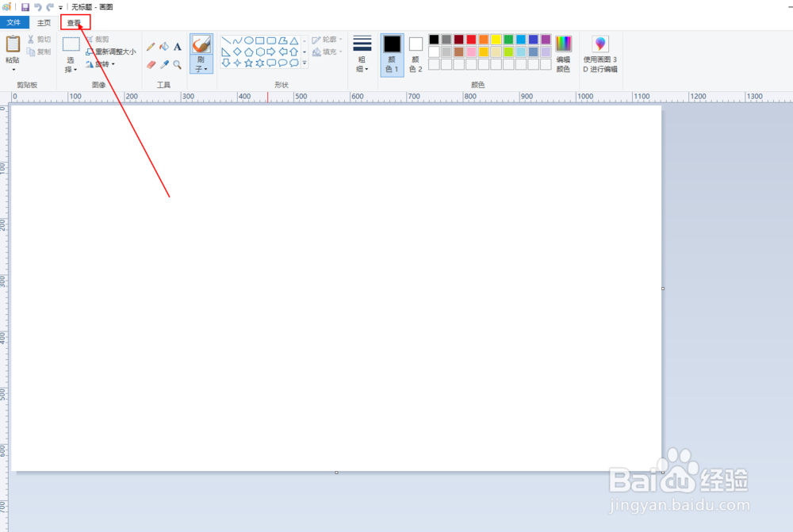This screenshot has width=793, height=532.
Task: Choose the Cloud callout shape
Action: (294, 63)
